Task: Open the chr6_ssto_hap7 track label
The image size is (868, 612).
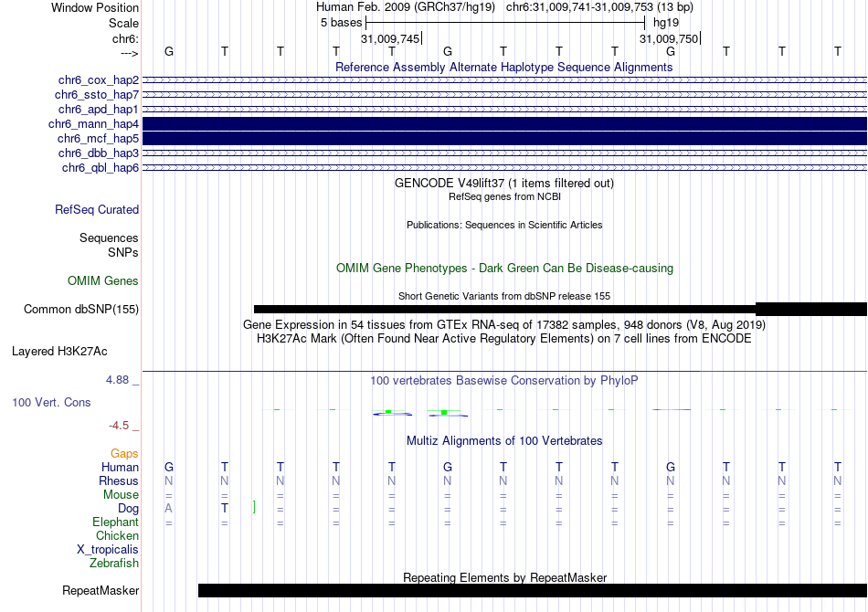Action: tap(97, 95)
